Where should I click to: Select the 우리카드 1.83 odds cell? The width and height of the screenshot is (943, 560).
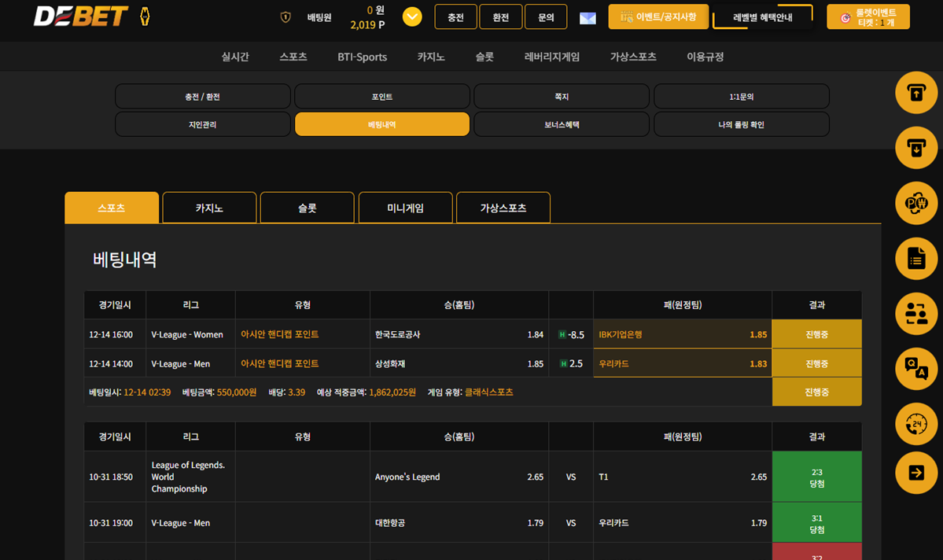coord(682,363)
